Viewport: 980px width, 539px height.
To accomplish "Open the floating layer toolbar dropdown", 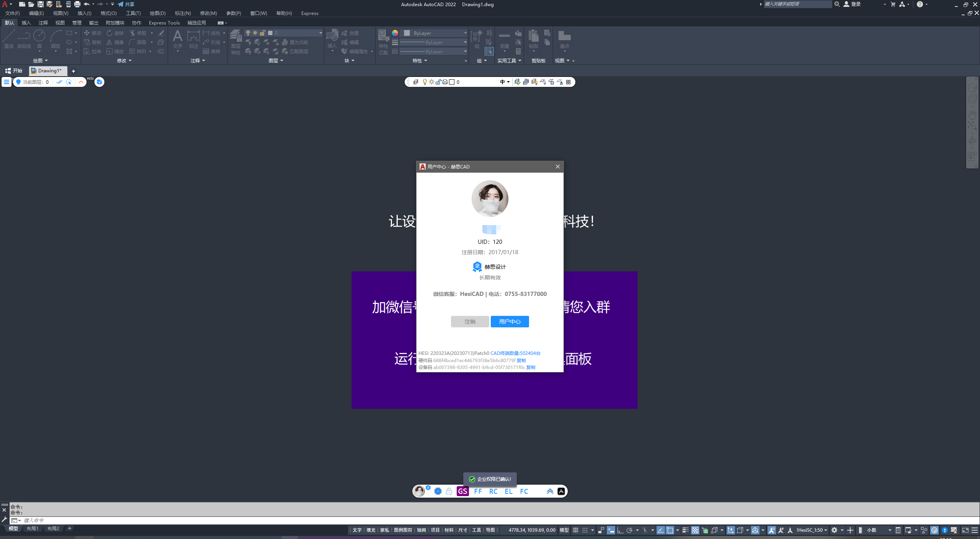I will pos(508,82).
